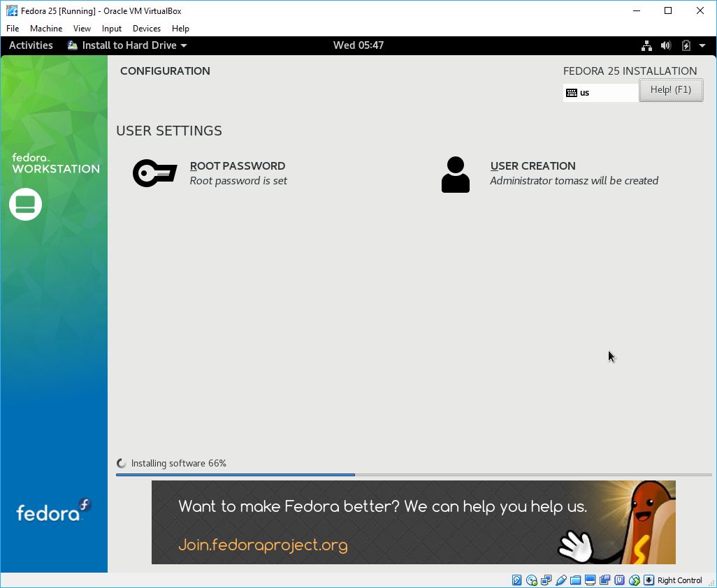Click the installation progress bar
Image resolution: width=717 pixels, height=588 pixels.
pyautogui.click(x=414, y=475)
